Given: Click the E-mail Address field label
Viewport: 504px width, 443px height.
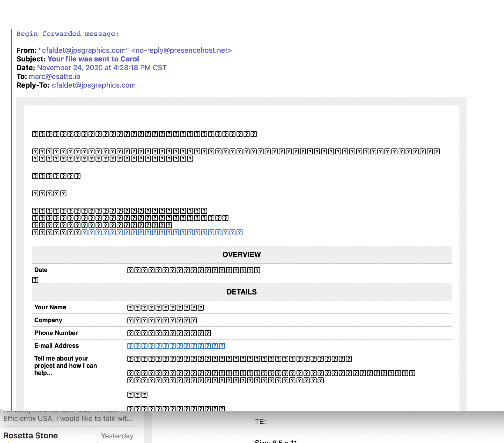Looking at the screenshot, I should pos(57,346).
